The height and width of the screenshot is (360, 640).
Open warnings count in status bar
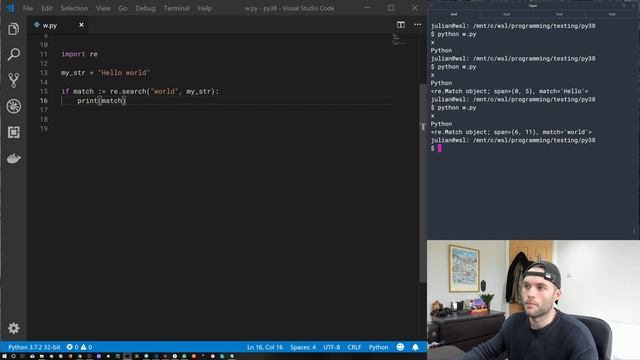point(86,347)
